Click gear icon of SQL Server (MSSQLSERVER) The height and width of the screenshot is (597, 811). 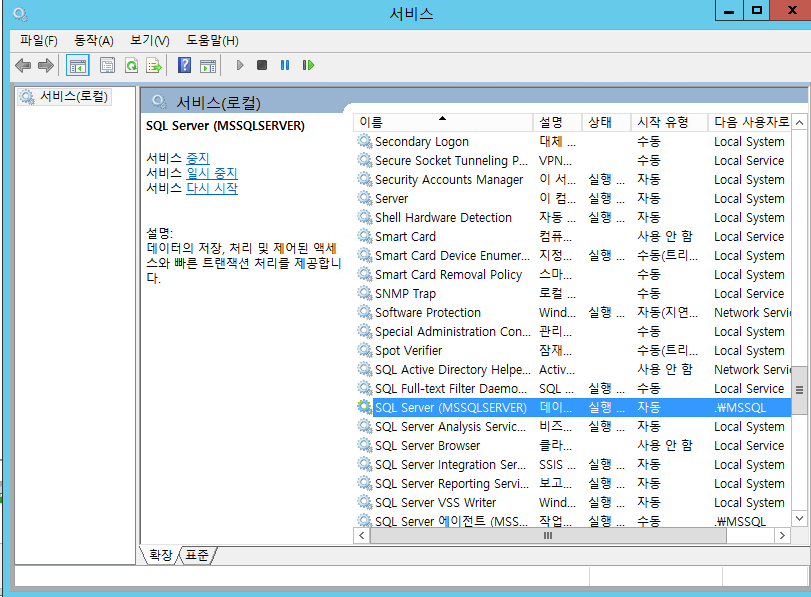[365, 407]
